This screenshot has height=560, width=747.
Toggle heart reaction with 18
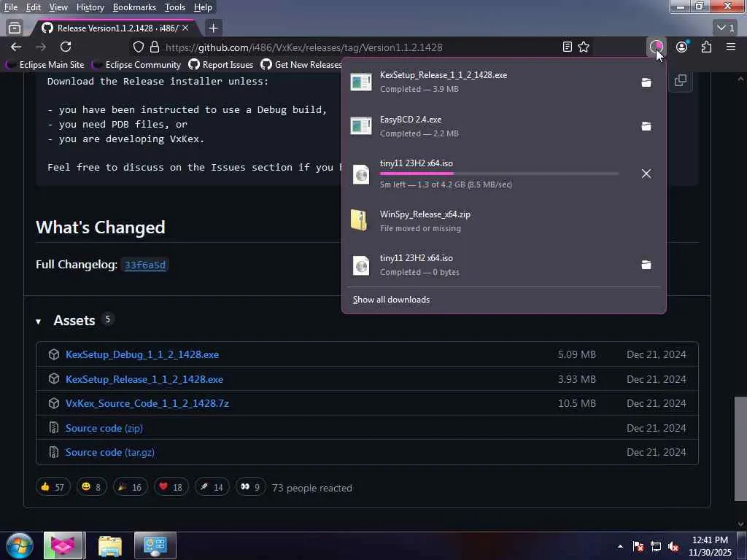pos(171,487)
